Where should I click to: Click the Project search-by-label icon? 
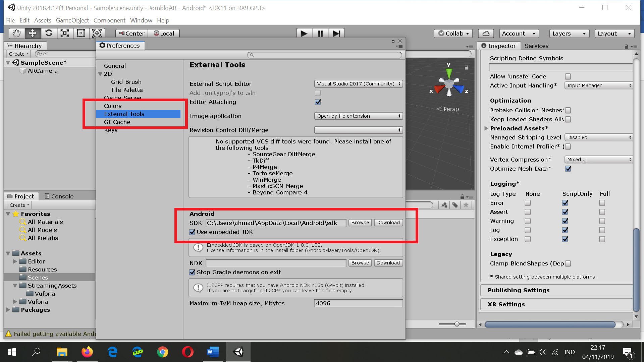point(455,205)
